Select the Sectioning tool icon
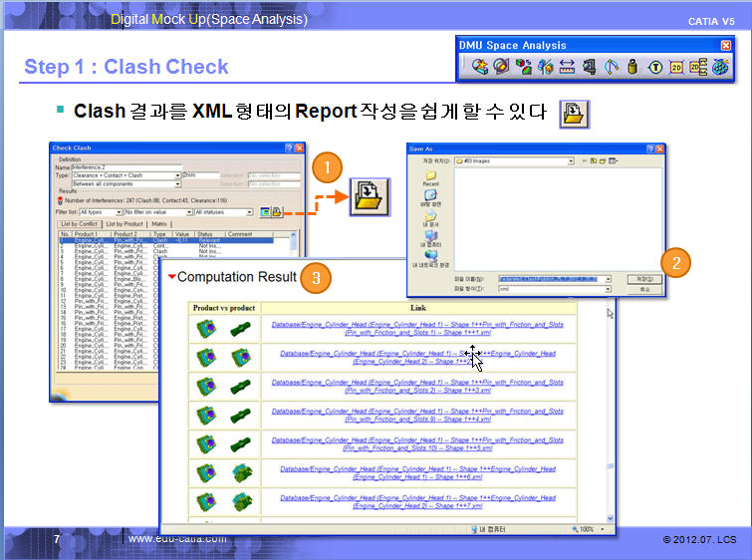This screenshot has width=752, height=560. tap(501, 67)
